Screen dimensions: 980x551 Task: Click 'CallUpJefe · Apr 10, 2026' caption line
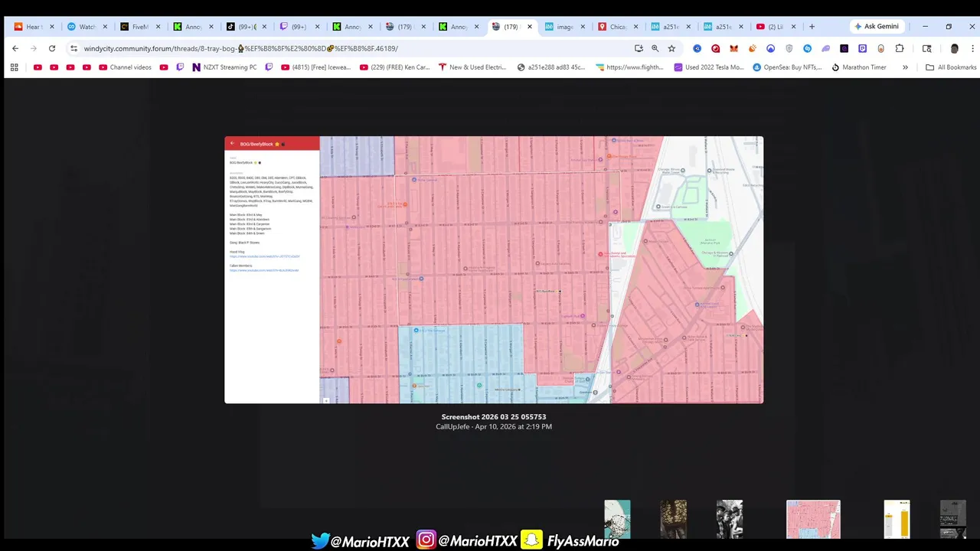(494, 427)
